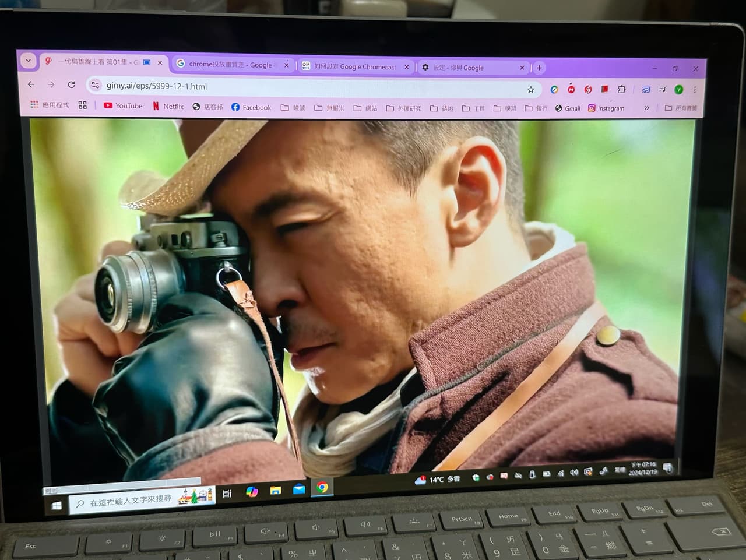Close the 一代梟雄線上看 tab
Image resolution: width=746 pixels, height=560 pixels.
160,62
